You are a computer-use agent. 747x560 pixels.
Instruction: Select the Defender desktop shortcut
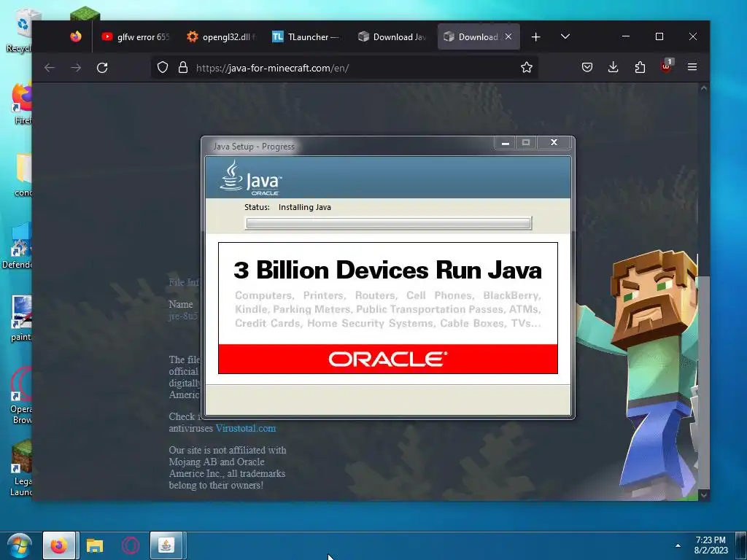click(18, 246)
